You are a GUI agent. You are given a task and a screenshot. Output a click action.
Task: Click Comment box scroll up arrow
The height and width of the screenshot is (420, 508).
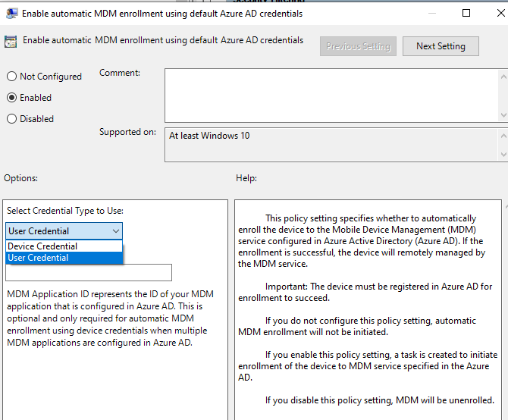[503, 77]
